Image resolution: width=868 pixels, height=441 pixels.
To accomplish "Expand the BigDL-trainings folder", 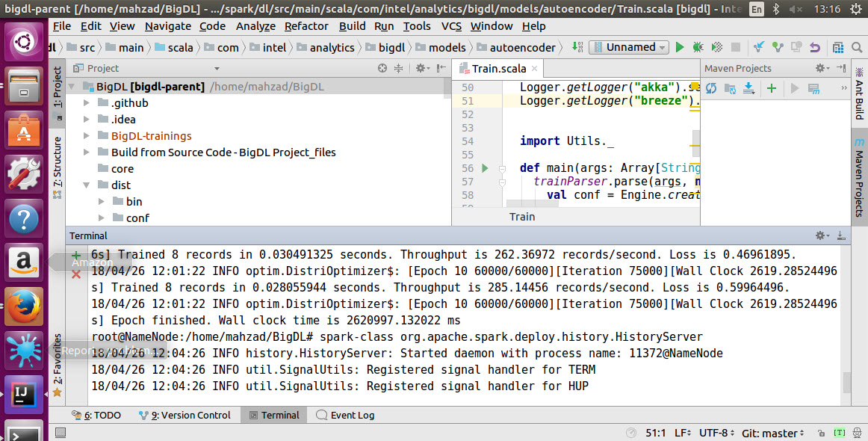I will [87, 136].
